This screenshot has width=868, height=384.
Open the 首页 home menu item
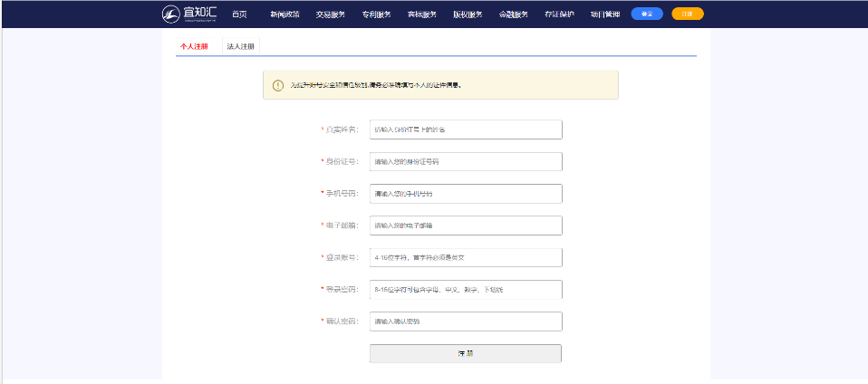click(239, 14)
